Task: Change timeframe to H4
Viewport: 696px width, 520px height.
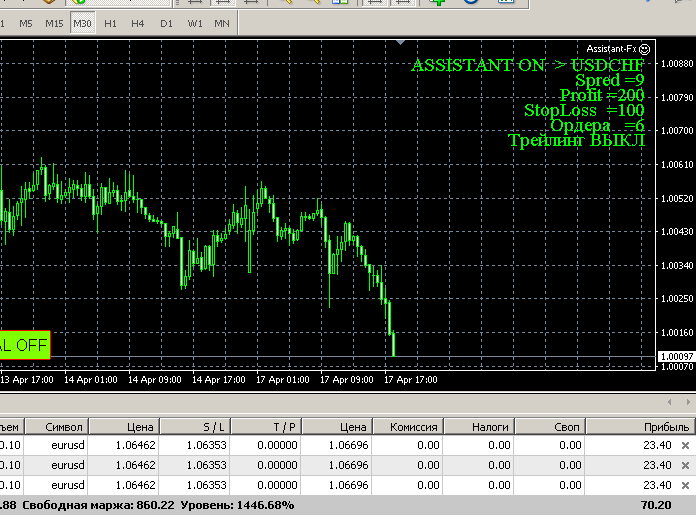Action: (137, 22)
